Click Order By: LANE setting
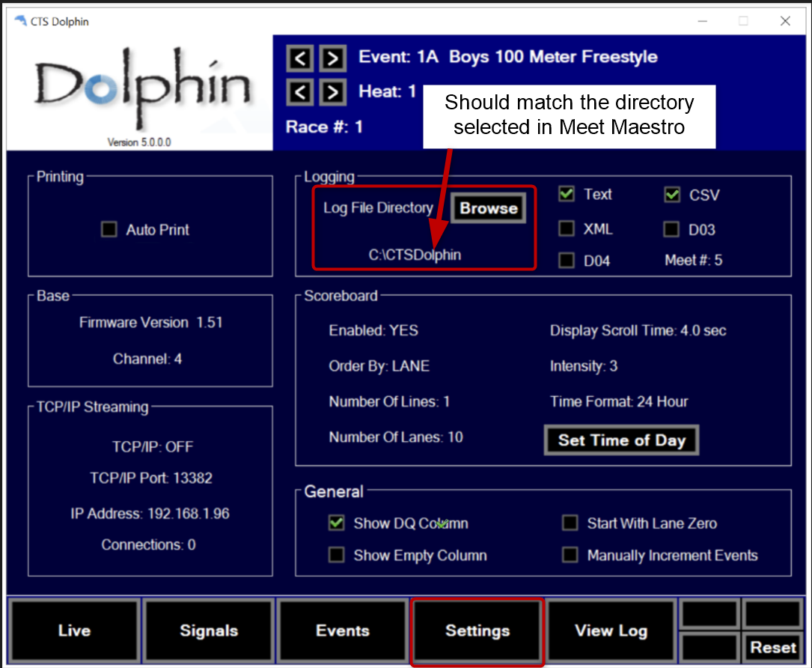Image resolution: width=812 pixels, height=668 pixels. point(379,366)
